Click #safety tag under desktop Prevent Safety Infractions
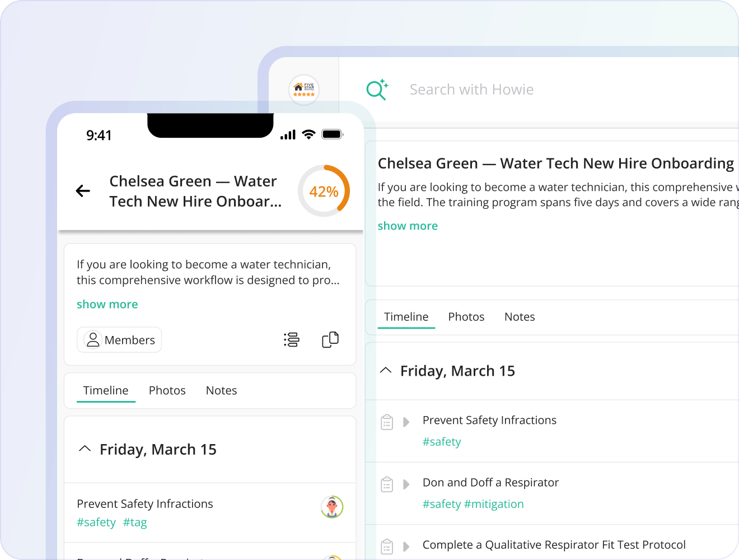The height and width of the screenshot is (560, 739). 442,442
